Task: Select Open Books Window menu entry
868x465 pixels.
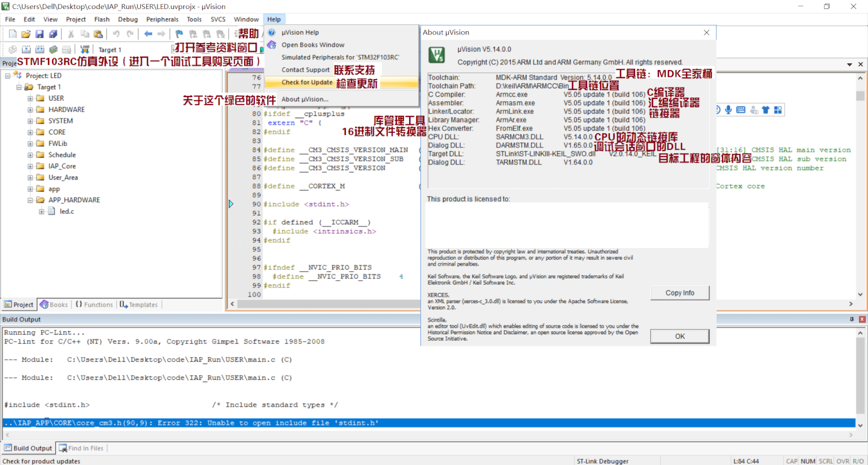Action: tap(341, 45)
